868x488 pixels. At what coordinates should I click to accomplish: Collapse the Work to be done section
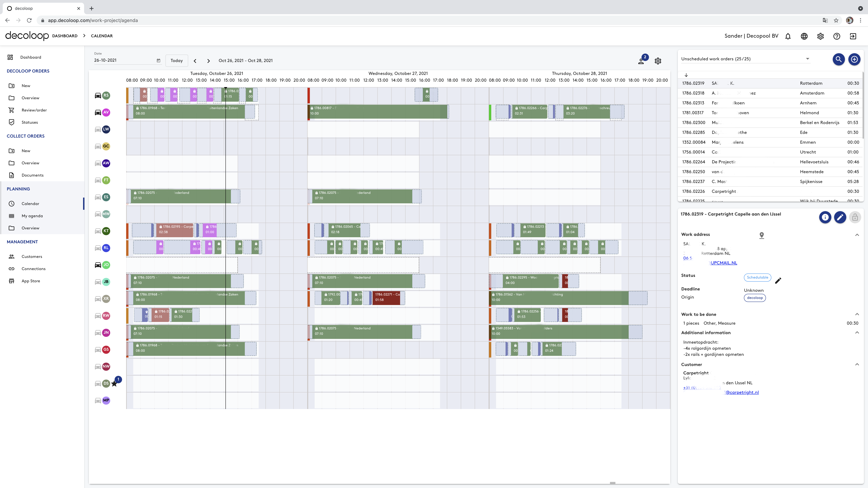coord(857,314)
